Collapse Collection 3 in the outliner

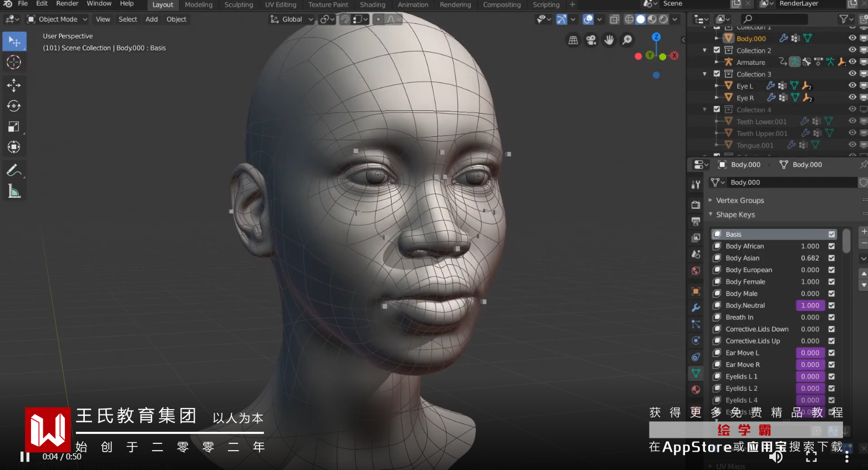[x=705, y=74]
